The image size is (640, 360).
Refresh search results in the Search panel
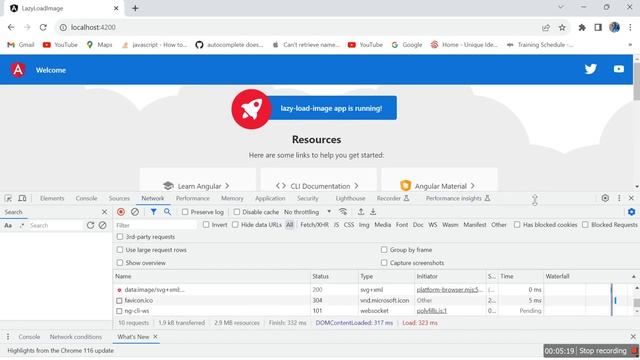(90, 225)
